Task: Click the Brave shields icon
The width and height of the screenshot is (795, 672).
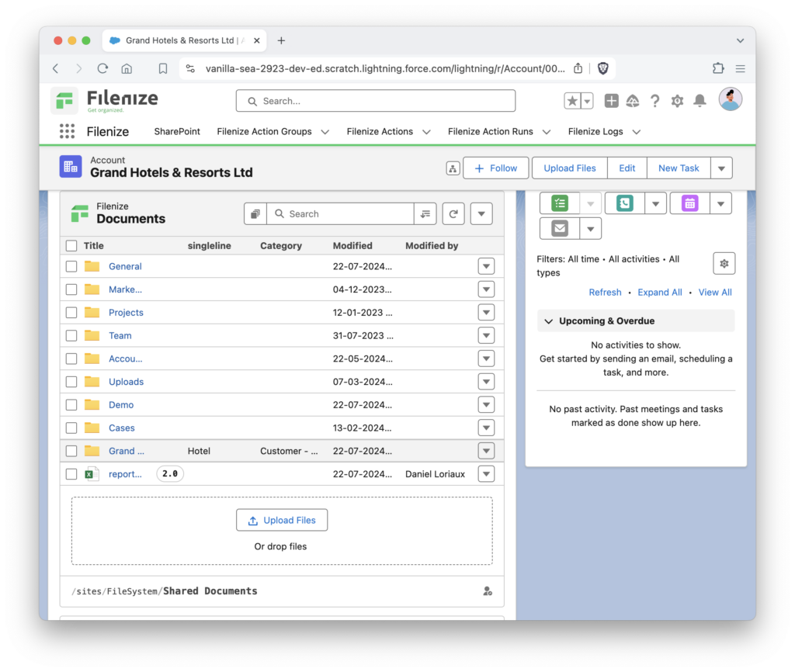Action: coord(602,68)
